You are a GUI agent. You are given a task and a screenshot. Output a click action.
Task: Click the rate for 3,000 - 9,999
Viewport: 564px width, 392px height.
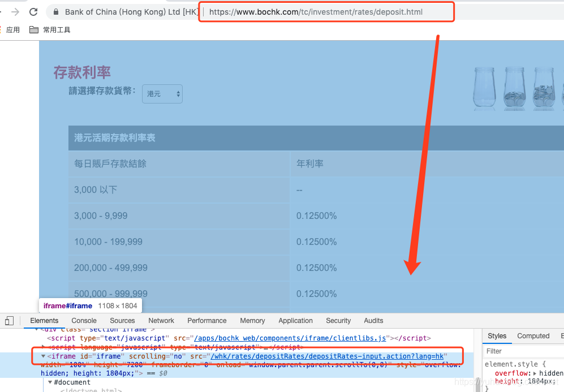pos(317,216)
